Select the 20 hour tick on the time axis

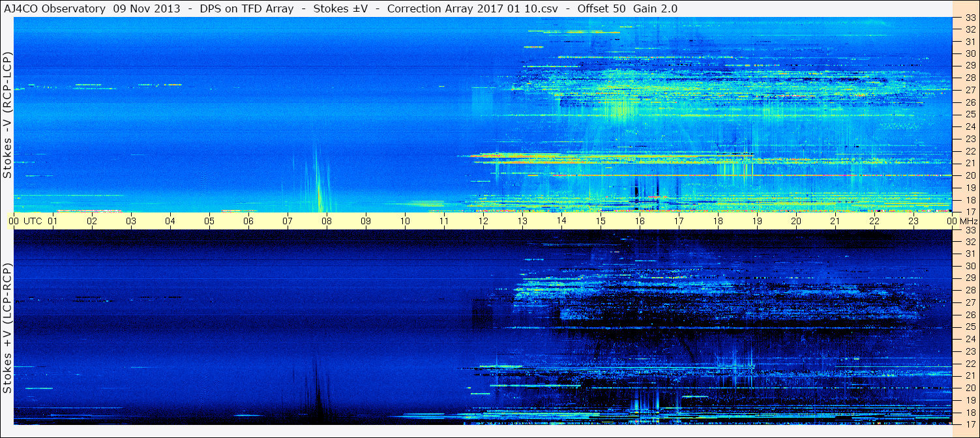click(796, 221)
